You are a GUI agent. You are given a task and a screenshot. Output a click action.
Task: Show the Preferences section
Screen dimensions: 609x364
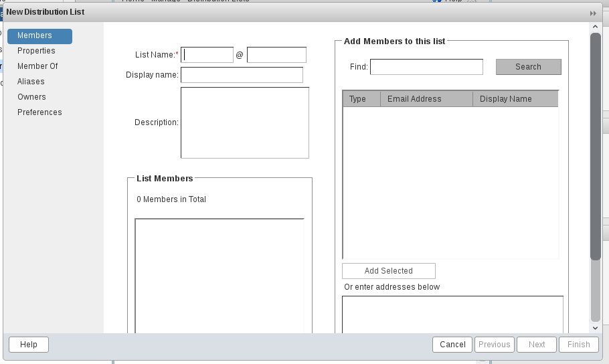pos(39,112)
